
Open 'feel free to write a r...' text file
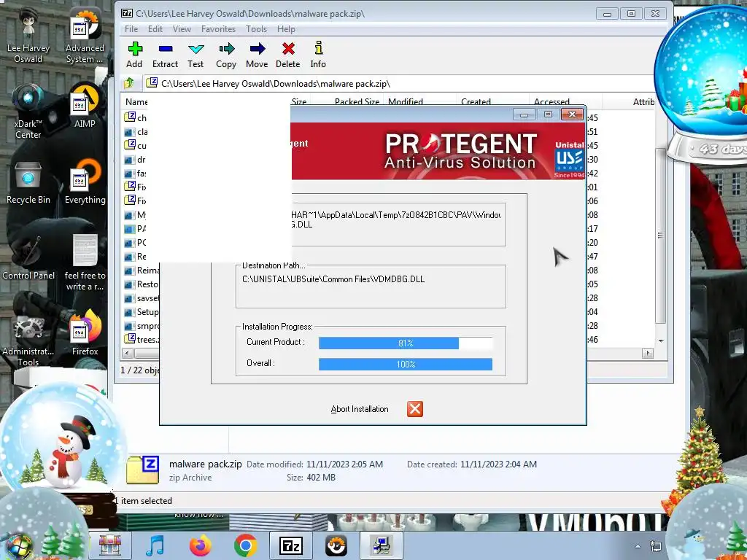tap(85, 262)
